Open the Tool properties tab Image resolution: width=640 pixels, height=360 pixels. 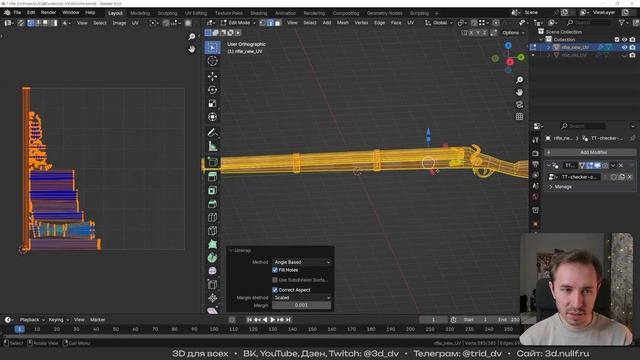[x=536, y=140]
